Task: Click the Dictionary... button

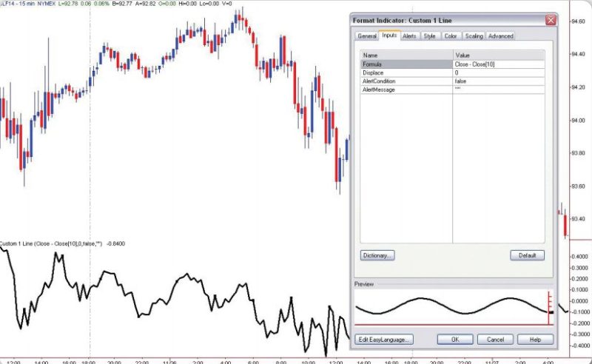Action: (x=377, y=256)
